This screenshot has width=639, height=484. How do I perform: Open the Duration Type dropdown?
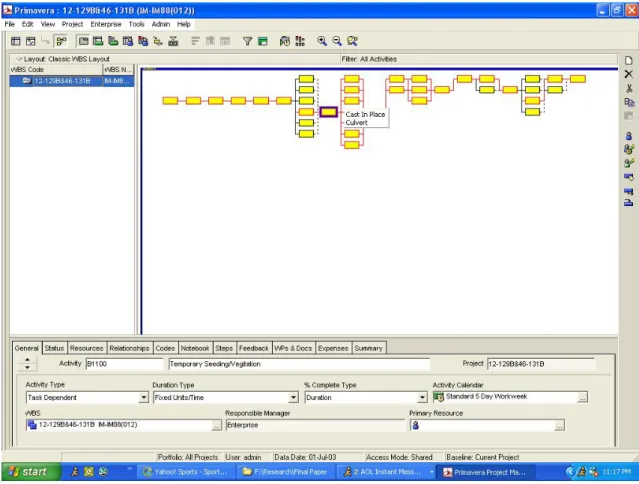coord(293,397)
